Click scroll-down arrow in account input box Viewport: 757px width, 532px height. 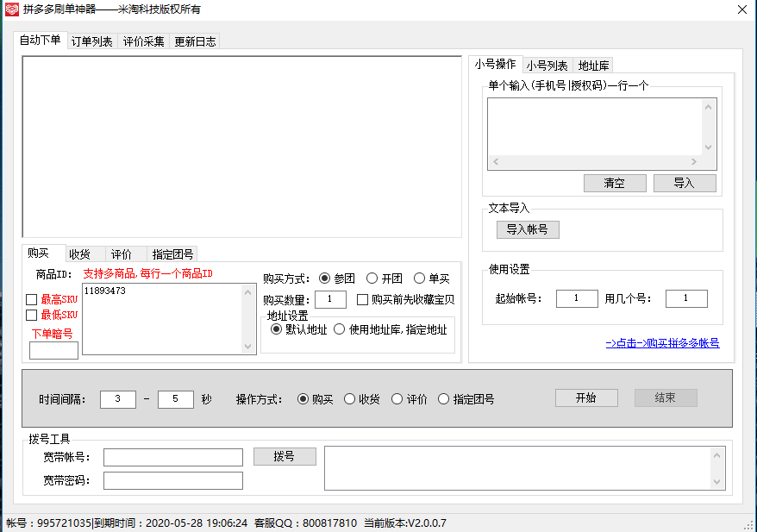coord(708,147)
